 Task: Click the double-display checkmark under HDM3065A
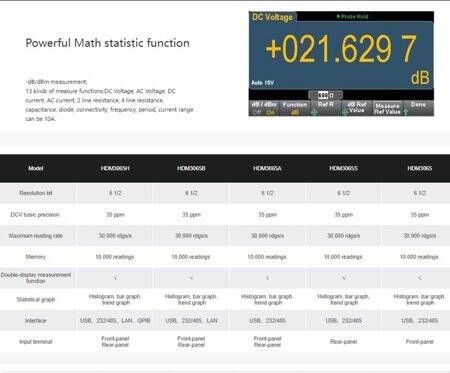click(x=267, y=277)
